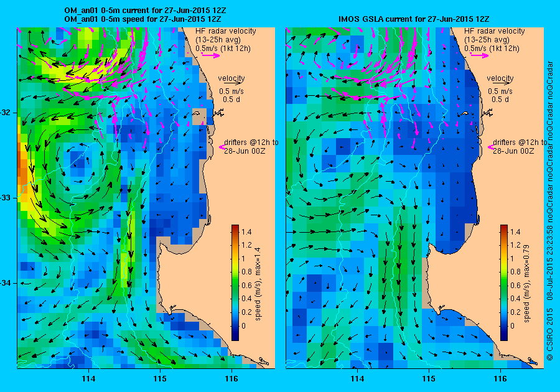Click the 'velocity' legend label in left map
The height and width of the screenshot is (392, 560).
pos(231,78)
